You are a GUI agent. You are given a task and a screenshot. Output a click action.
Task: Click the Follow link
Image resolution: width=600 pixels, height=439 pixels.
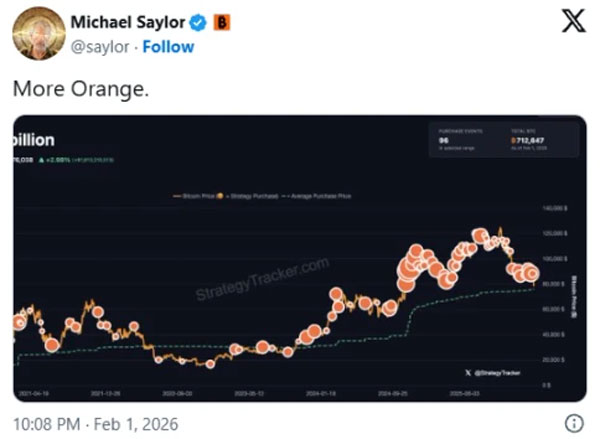(x=168, y=47)
